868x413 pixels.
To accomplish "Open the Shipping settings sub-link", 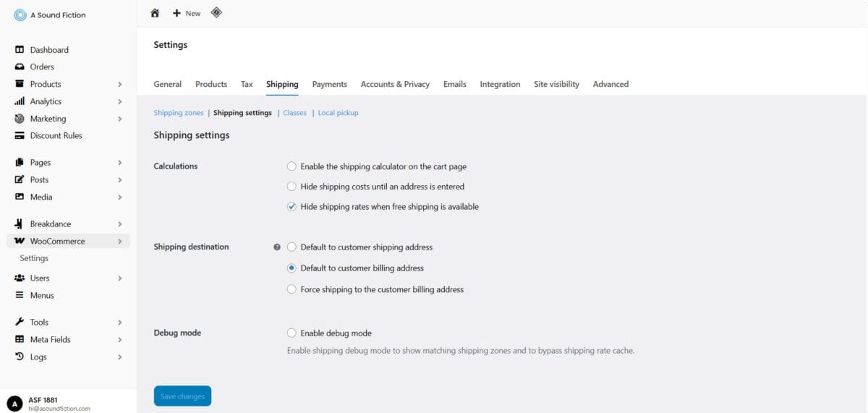I will click(x=242, y=113).
